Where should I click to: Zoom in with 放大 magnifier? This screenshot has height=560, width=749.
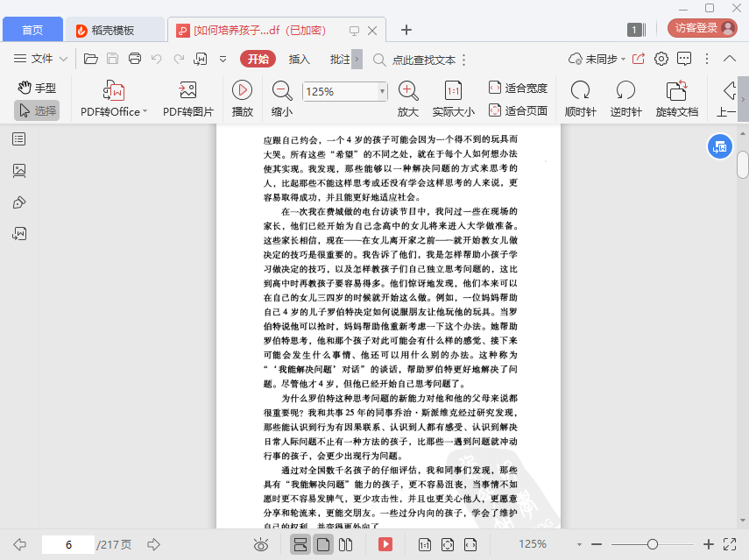(408, 99)
